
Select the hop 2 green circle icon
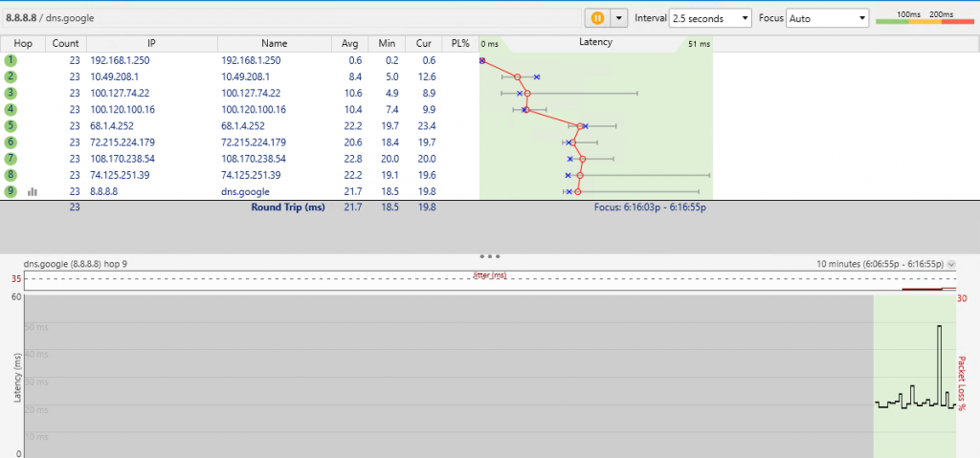pyautogui.click(x=11, y=76)
